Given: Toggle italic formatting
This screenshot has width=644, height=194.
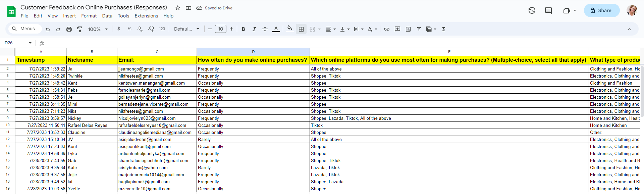Looking at the screenshot, I should pos(254,29).
